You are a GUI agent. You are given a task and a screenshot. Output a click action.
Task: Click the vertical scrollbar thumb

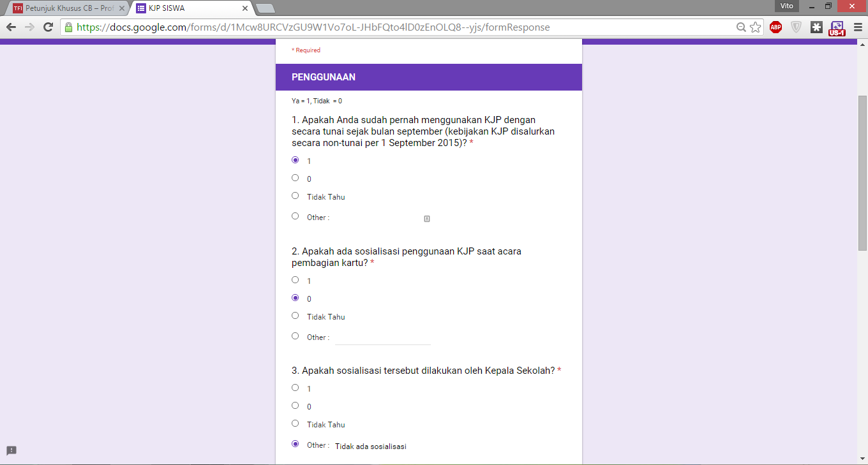tap(862, 173)
